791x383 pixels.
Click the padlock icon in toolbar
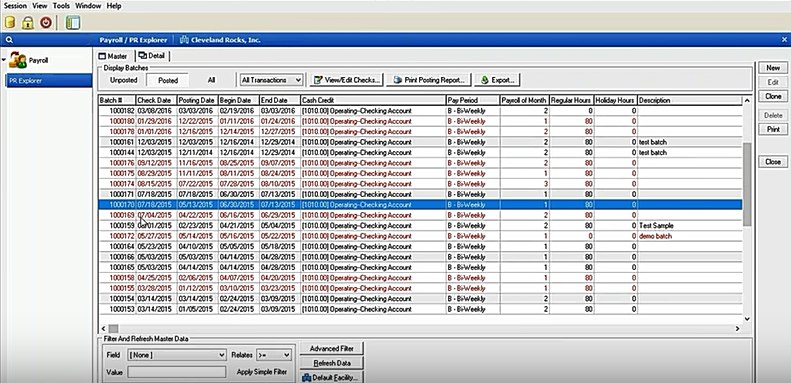pyautogui.click(x=28, y=23)
